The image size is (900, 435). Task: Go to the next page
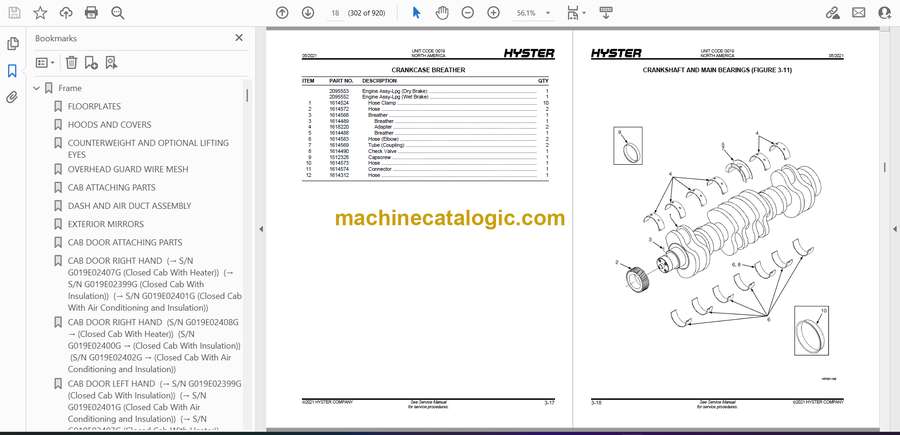308,13
